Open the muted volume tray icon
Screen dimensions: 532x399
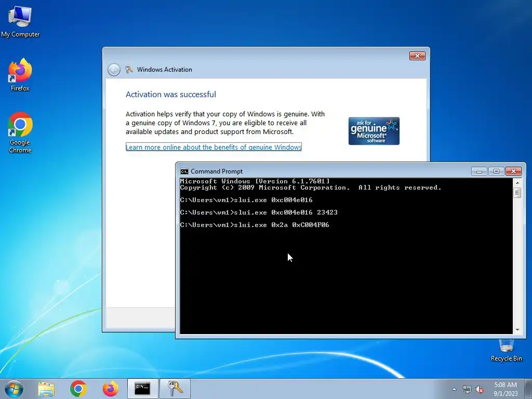coord(480,390)
